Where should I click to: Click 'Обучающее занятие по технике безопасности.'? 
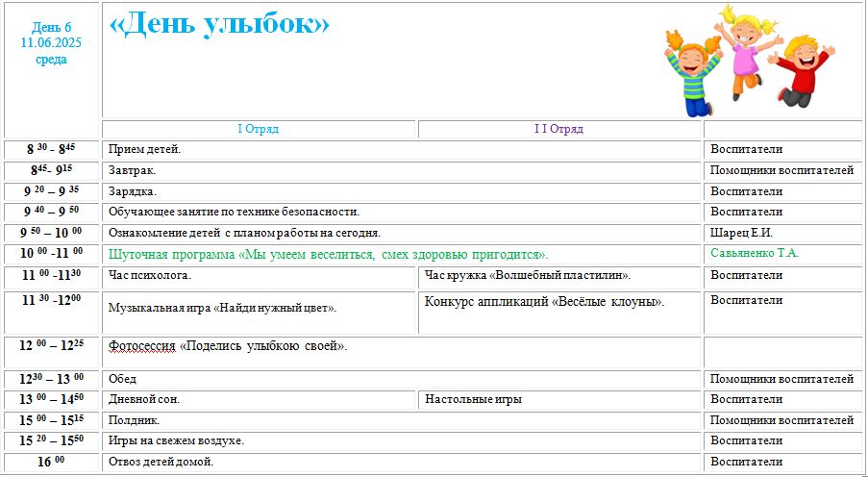tap(235, 213)
